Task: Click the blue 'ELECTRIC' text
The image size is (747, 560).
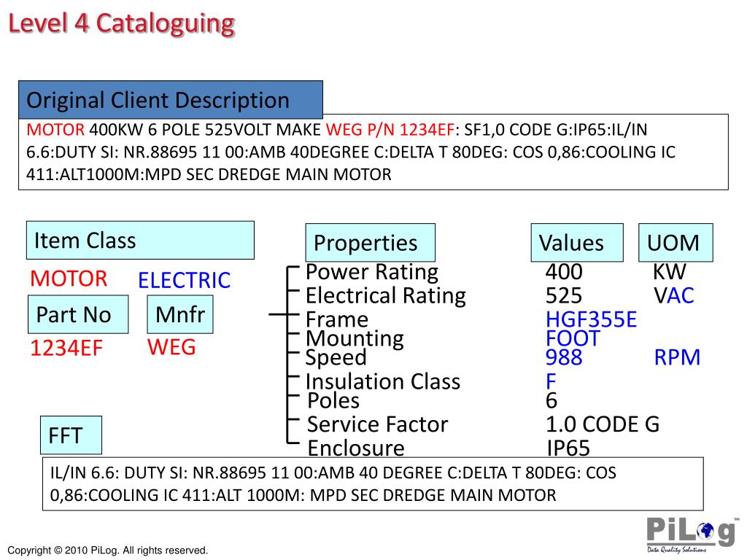Action: pyautogui.click(x=185, y=280)
